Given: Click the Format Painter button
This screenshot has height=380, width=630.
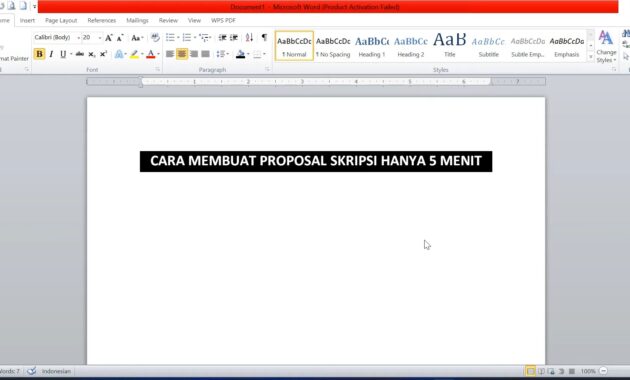Looking at the screenshot, I should tap(14, 58).
